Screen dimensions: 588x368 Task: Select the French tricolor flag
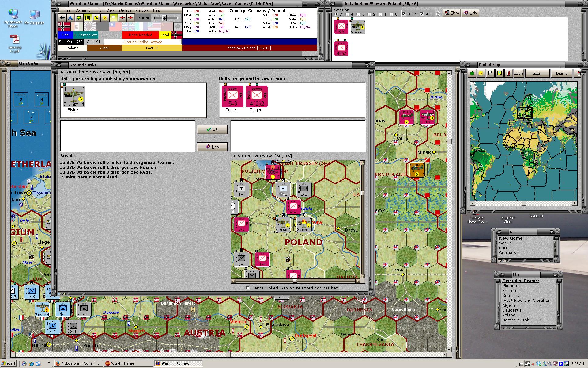pos(141,27)
